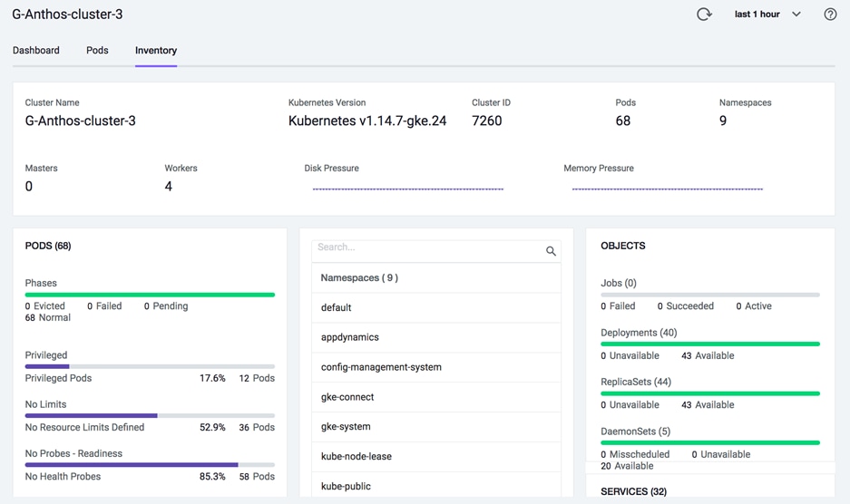850x504 pixels.
Task: Click the 36 Pods no-limits count
Action: [x=257, y=428]
